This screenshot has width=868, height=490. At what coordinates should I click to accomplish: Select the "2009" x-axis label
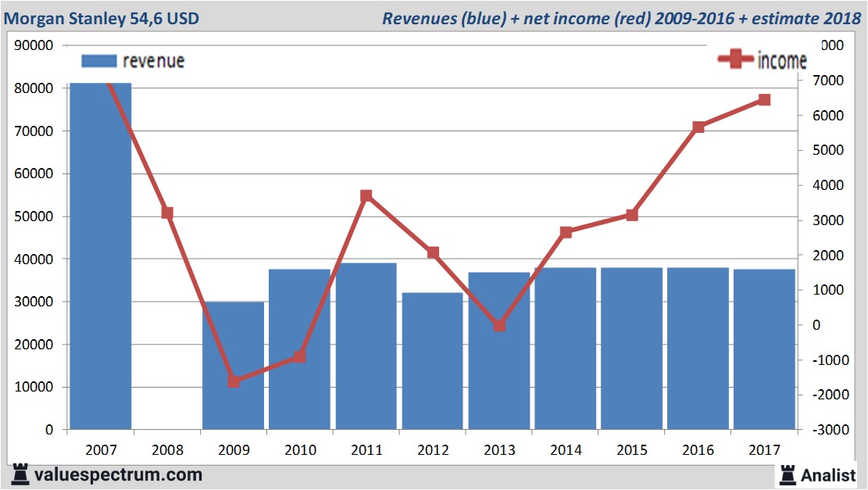(234, 449)
